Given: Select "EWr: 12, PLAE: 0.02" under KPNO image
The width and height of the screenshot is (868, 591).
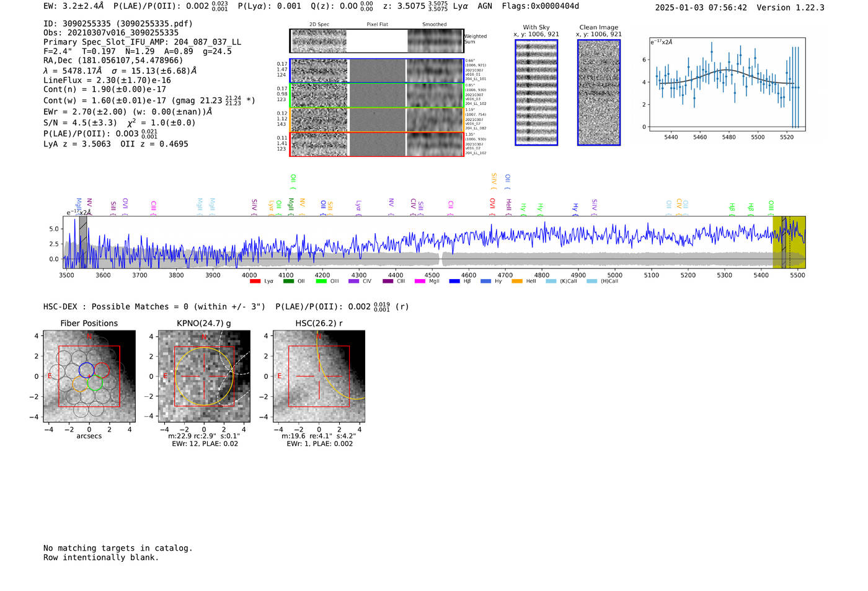Looking at the screenshot, I should (x=205, y=444).
